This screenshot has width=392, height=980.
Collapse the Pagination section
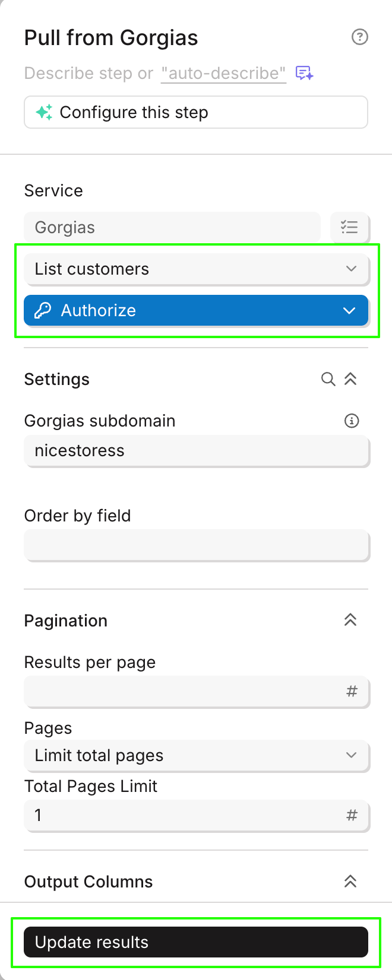tap(350, 621)
